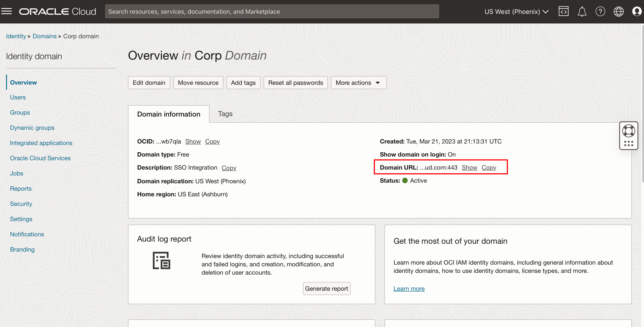Click 'Get the most out of your domain' heading
Screen dimensions: 644x327
450,241
